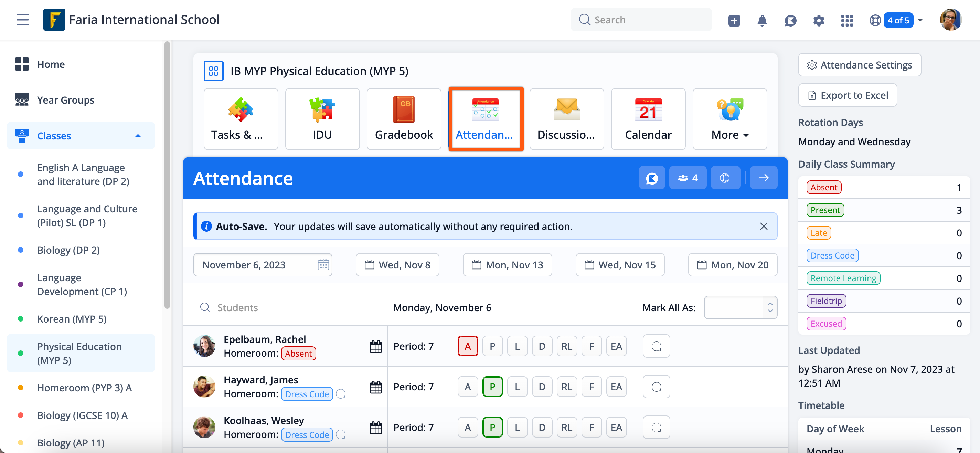Viewport: 980px width, 453px height.
Task: Open Rachel Epelbaum's calendar icon
Action: pos(375,346)
